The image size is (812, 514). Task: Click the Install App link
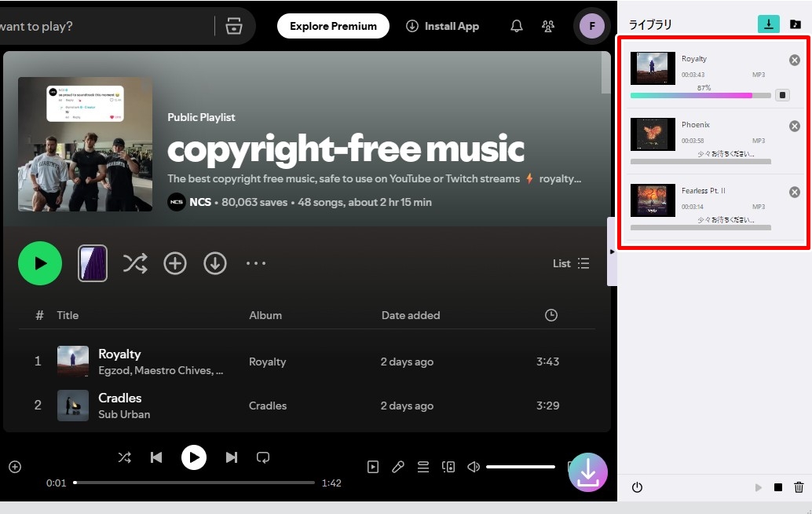click(x=442, y=26)
